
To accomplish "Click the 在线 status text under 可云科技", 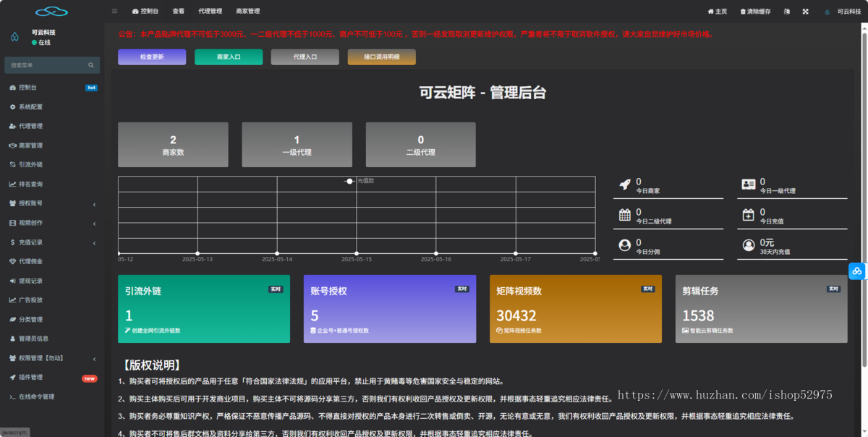I will [x=44, y=43].
